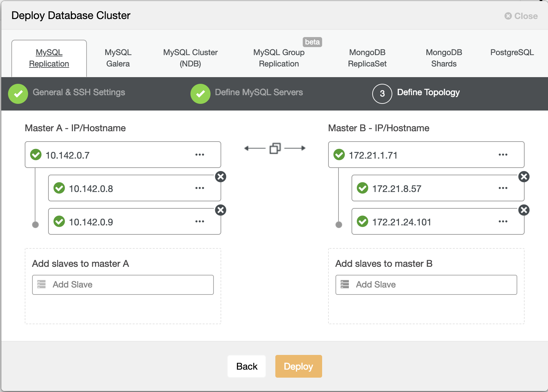Close the Deploy Database Cluster dialog
The width and height of the screenshot is (548, 392).
point(521,16)
